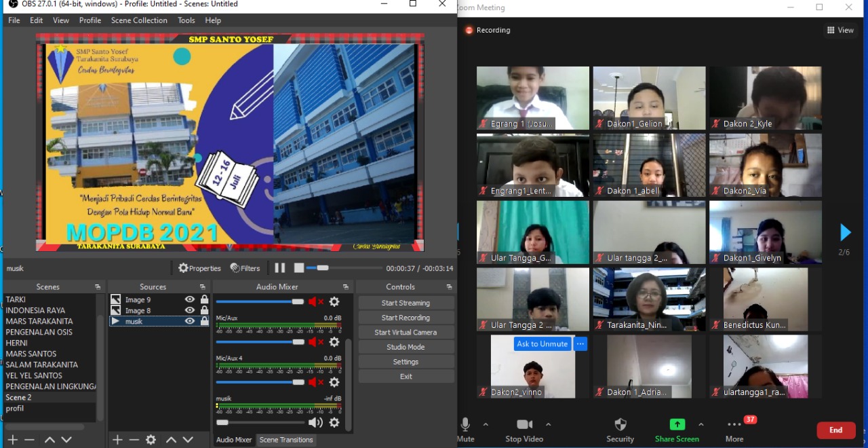Unmute the Mic/Aux channel in the Audio Mixer

[316, 342]
